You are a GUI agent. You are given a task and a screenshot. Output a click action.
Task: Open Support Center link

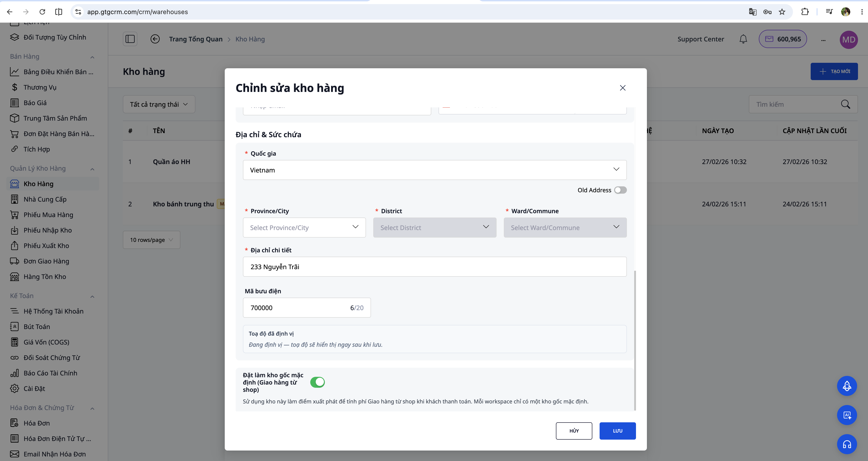pyautogui.click(x=701, y=39)
